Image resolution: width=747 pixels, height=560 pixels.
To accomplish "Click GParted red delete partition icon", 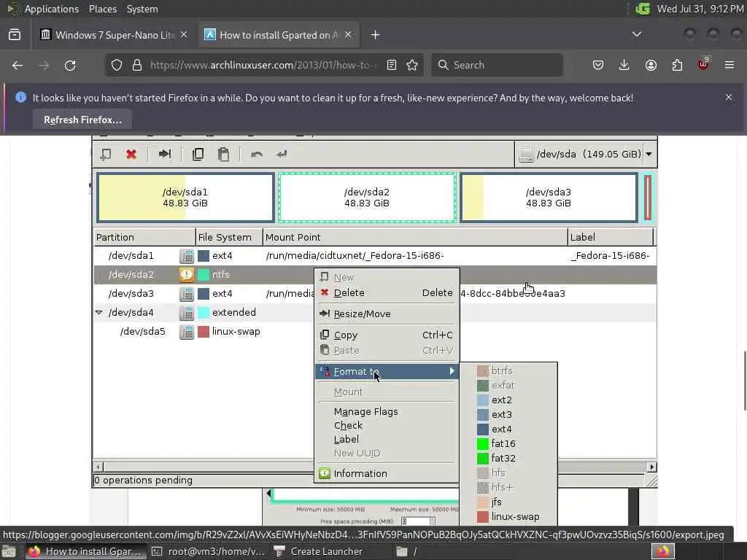I will click(x=131, y=155).
